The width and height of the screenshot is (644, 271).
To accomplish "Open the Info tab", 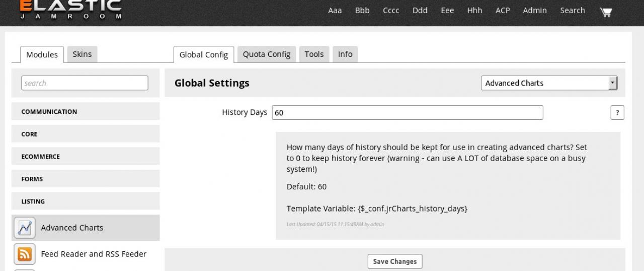I will tap(345, 54).
